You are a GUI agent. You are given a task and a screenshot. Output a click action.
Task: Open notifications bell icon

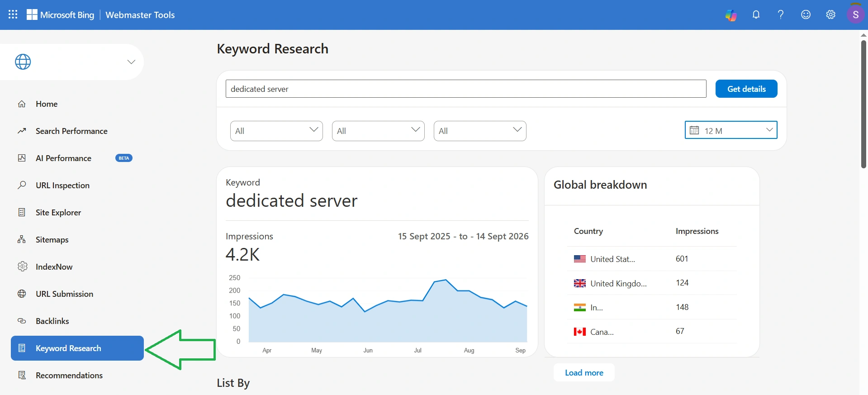point(756,15)
